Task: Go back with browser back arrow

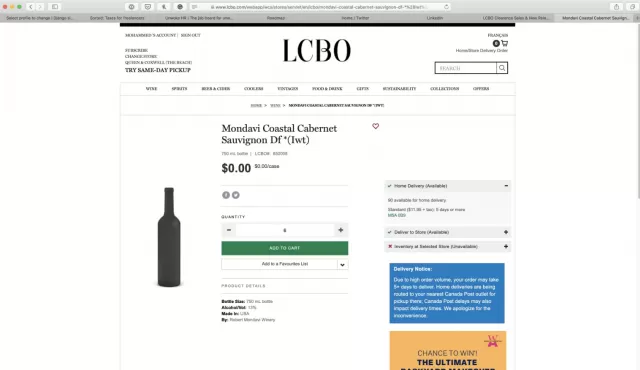Action: (x=31, y=7)
